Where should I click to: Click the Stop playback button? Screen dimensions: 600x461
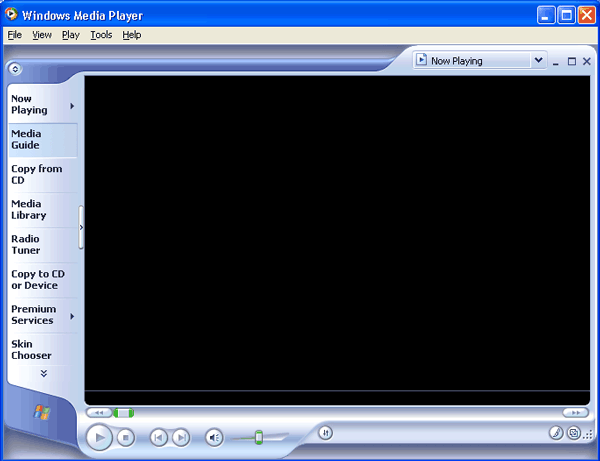(125, 436)
